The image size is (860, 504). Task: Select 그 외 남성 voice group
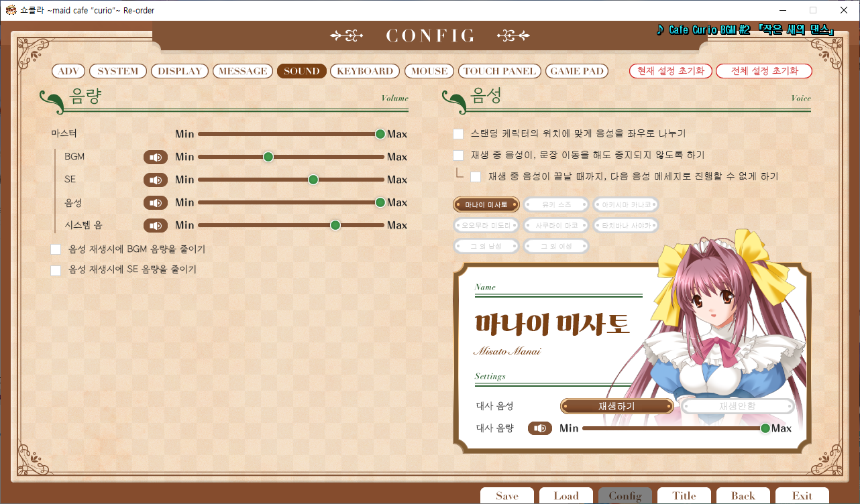point(486,246)
